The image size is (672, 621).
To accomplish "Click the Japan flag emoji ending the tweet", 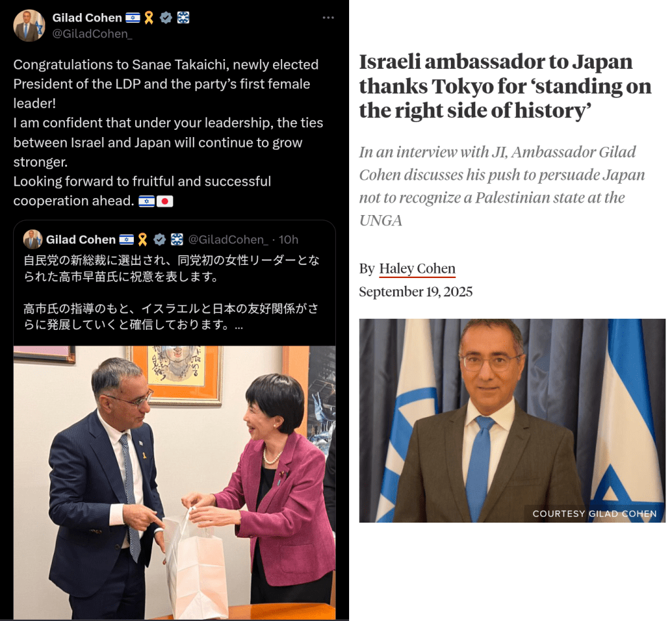I will tap(165, 201).
